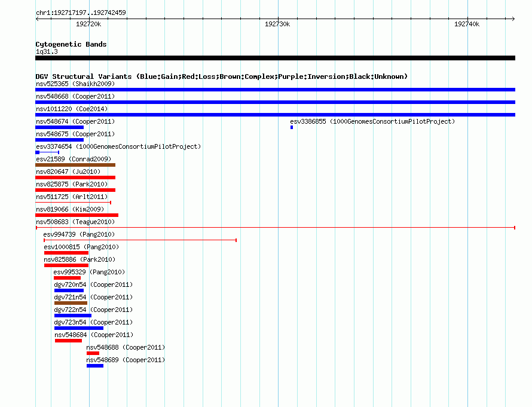Select the red nsv825875 loss bar
This screenshot has height=407, width=532.
(x=75, y=190)
